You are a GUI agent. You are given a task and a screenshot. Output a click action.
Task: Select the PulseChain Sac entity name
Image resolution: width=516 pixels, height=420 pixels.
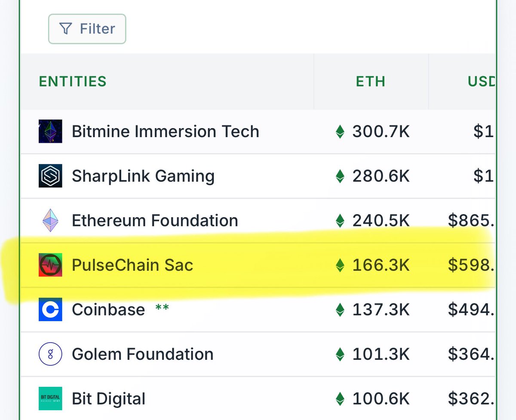click(132, 265)
